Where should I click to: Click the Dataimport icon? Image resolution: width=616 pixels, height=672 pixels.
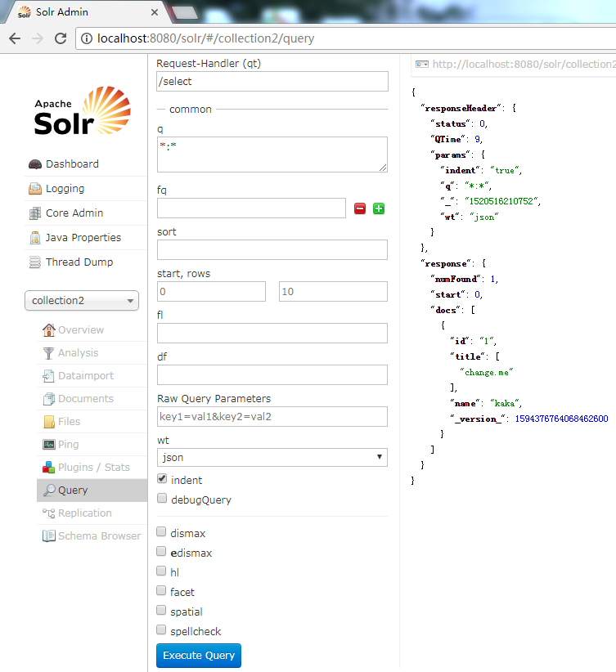click(48, 376)
